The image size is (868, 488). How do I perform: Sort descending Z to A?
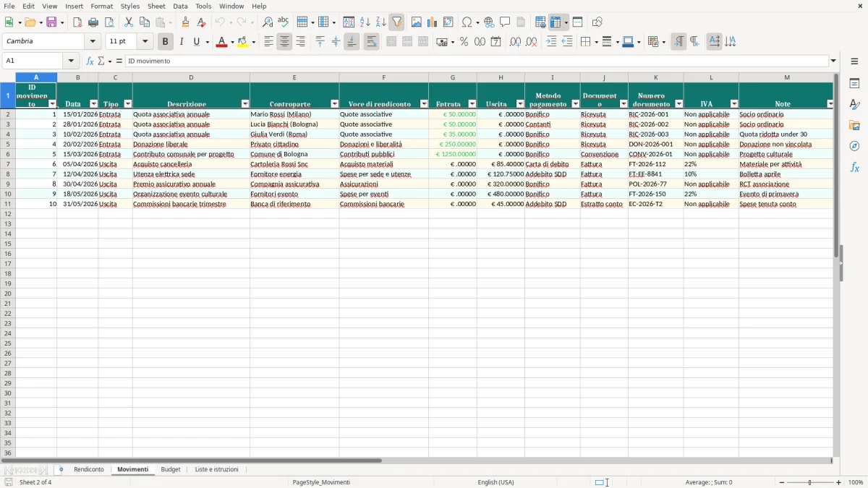380,22
